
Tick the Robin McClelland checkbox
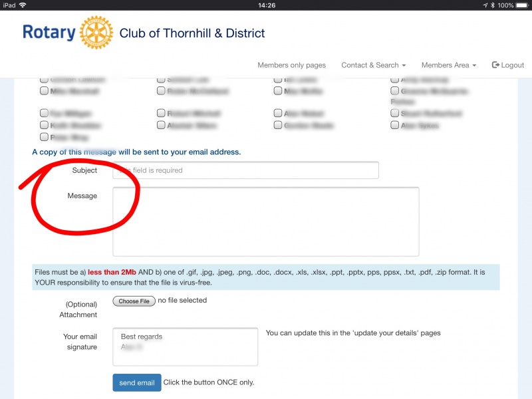point(161,91)
